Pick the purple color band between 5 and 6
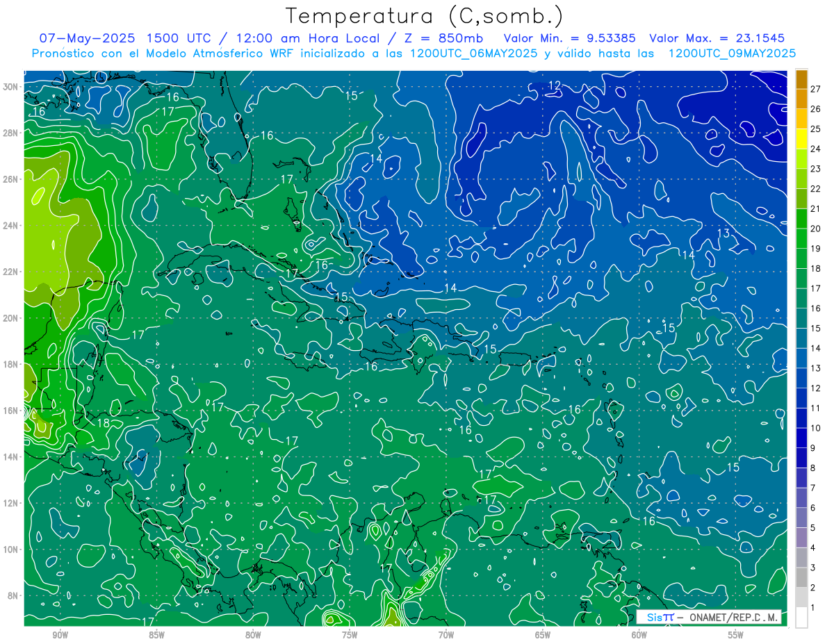The image size is (834, 644). pos(801,518)
